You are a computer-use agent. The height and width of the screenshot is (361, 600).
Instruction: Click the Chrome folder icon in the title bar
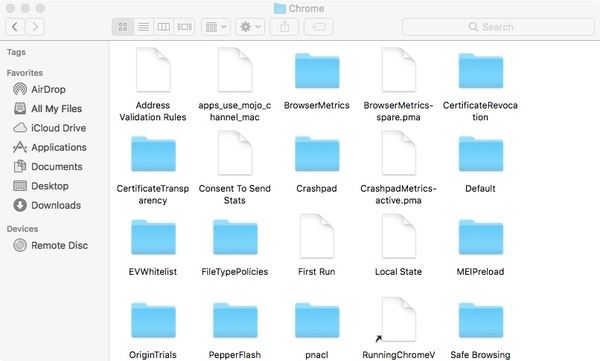[280, 8]
